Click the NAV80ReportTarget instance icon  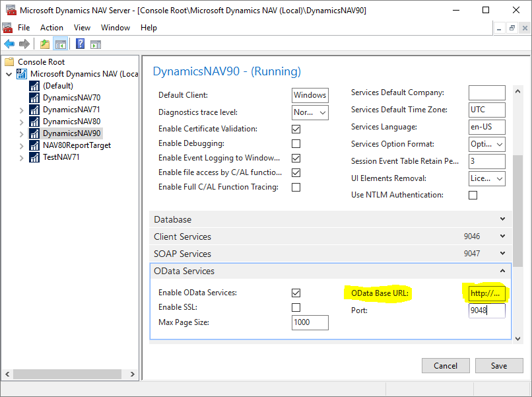pos(34,145)
